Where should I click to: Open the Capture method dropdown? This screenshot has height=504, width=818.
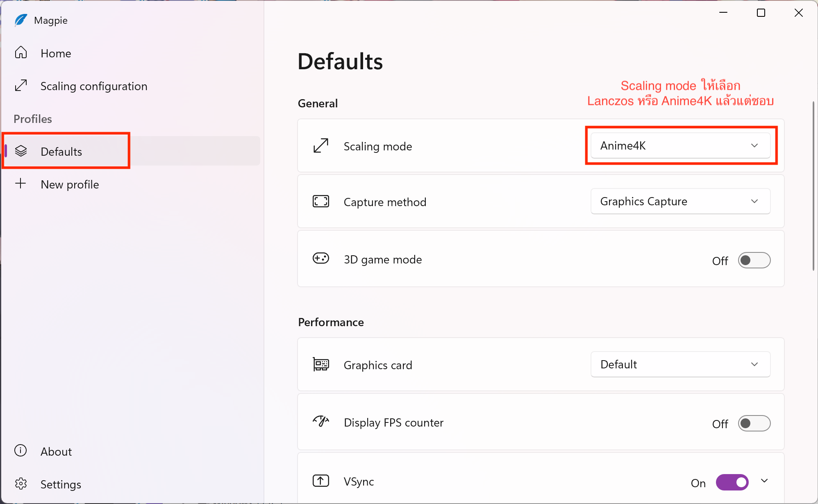[x=680, y=201]
